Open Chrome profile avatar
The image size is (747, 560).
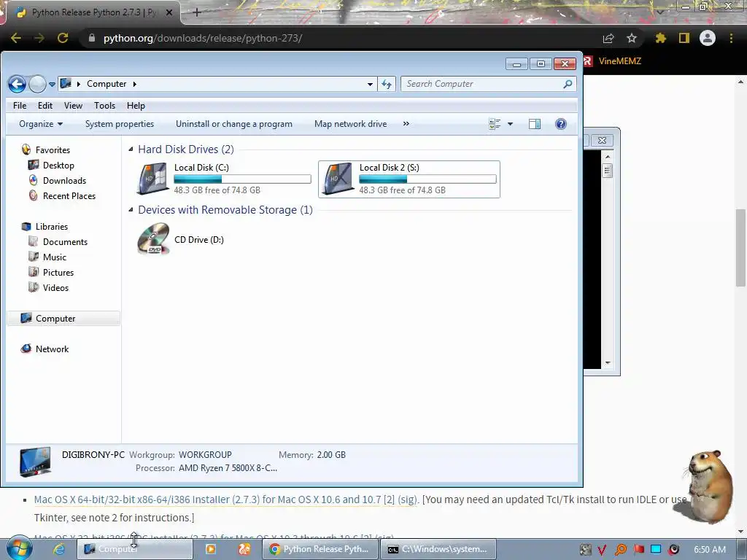click(x=708, y=38)
